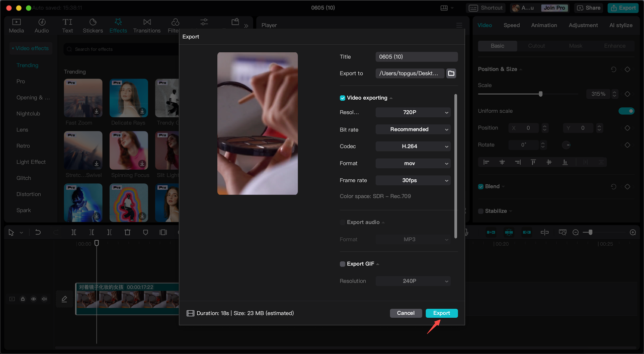
Task: Toggle the auto snapping icon
Action: click(509, 232)
